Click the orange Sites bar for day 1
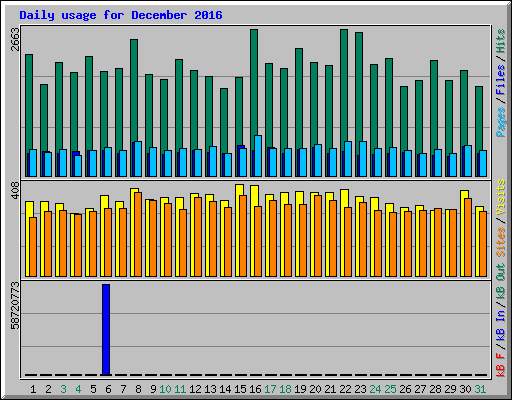 point(33,247)
